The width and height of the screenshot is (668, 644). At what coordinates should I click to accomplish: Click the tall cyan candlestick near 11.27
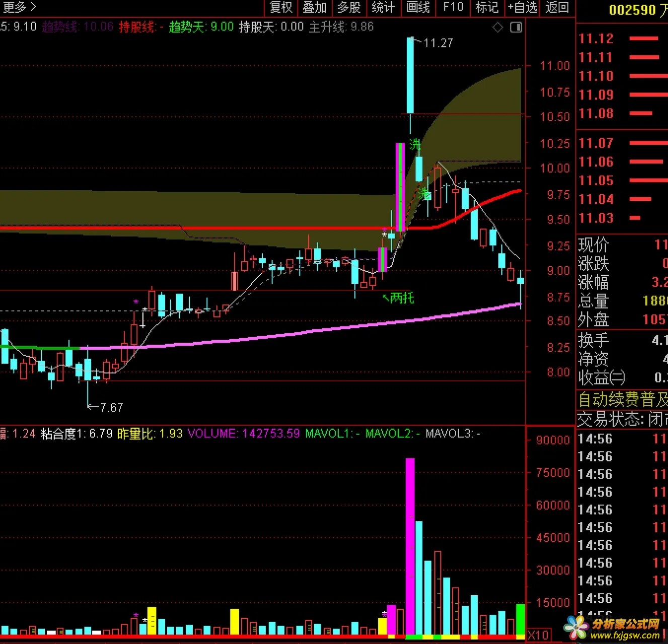pyautogui.click(x=410, y=75)
